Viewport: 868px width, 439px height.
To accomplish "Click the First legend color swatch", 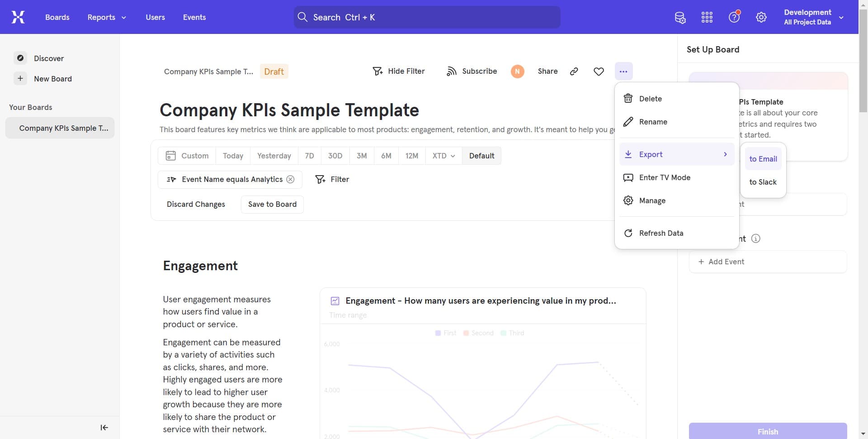I will coord(438,333).
